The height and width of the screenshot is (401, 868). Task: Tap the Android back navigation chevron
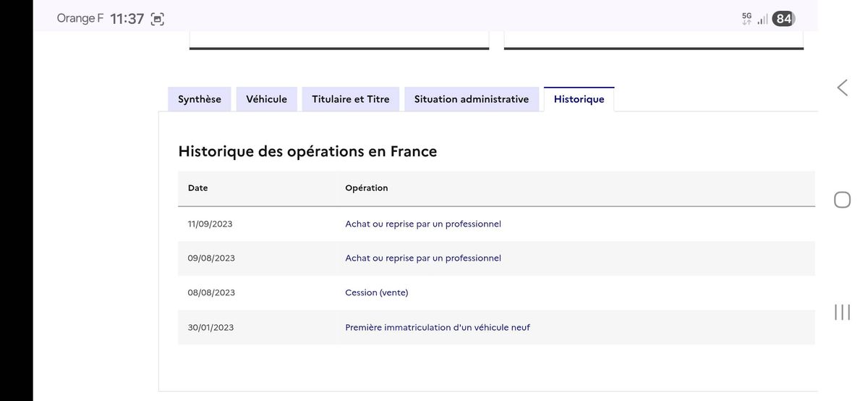842,88
